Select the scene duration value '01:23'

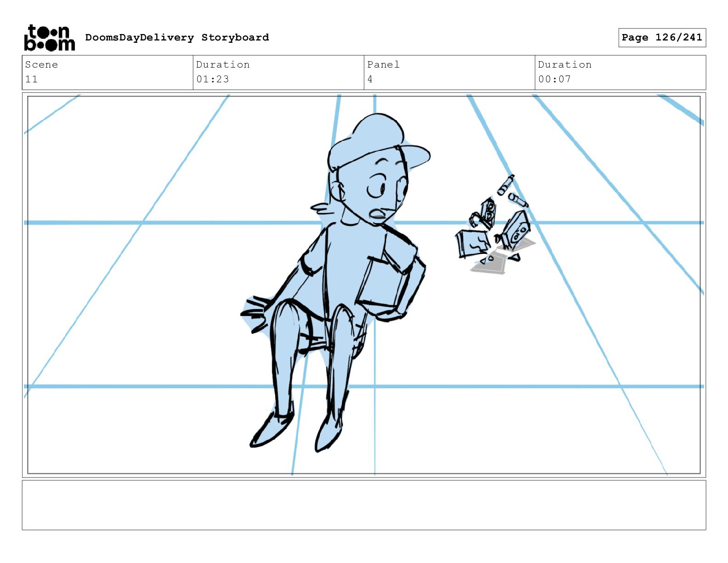pos(212,79)
